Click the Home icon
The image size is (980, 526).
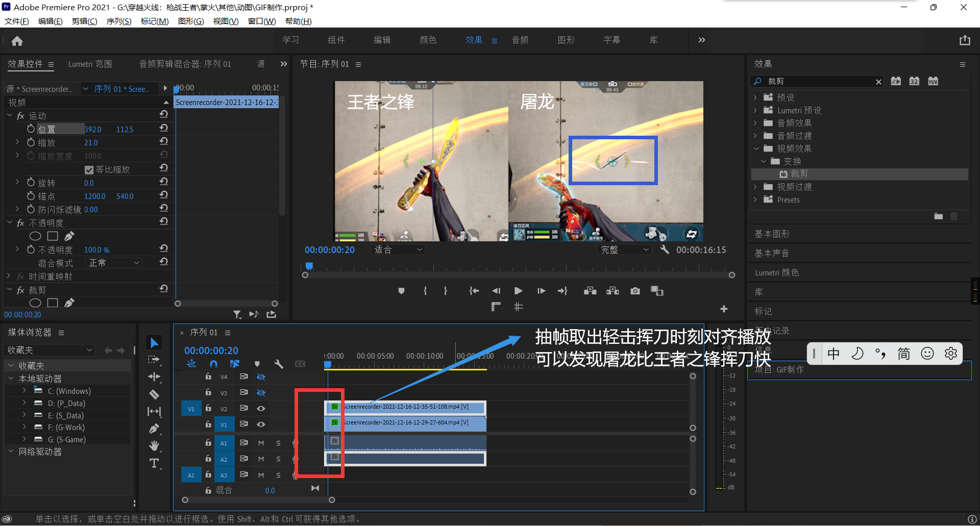17,41
